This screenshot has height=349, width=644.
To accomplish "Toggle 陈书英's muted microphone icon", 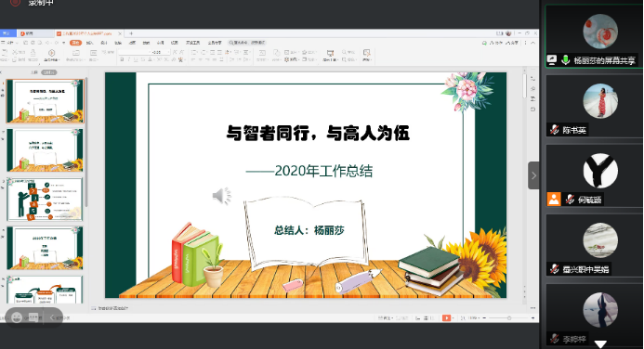I will (x=555, y=130).
